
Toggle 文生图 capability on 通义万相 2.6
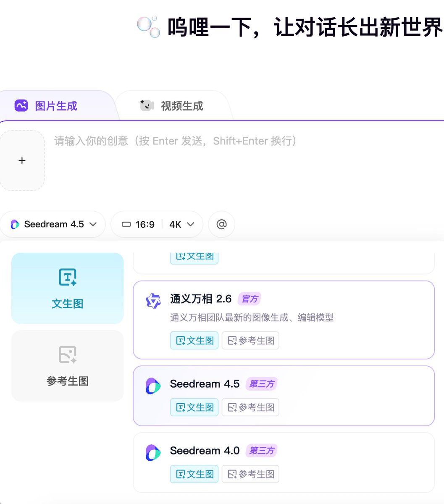pyautogui.click(x=194, y=341)
